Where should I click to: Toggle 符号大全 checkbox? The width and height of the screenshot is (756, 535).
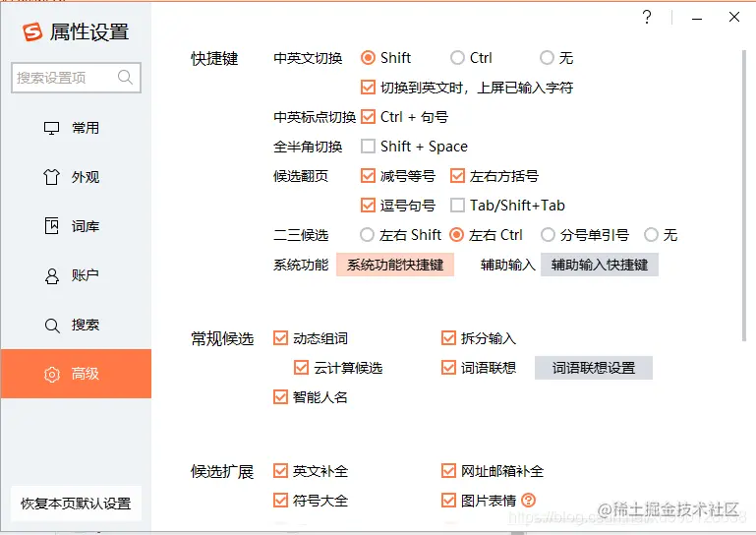click(280, 501)
